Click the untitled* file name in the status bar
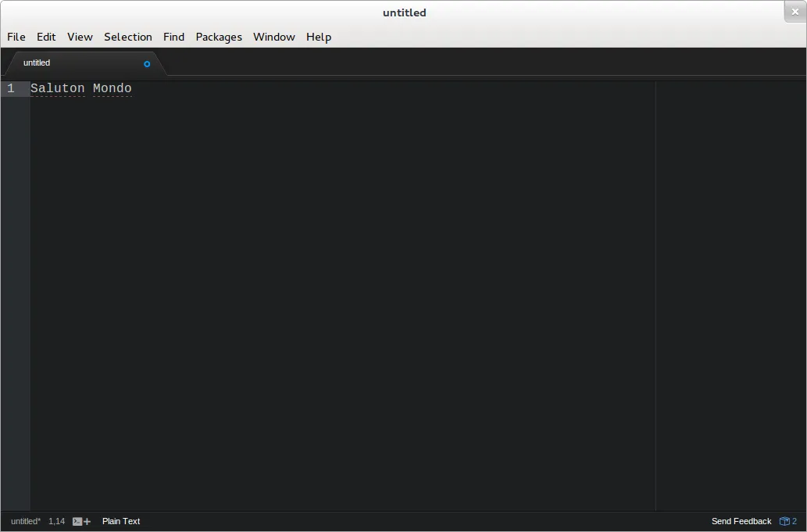The image size is (807, 532). point(26,521)
